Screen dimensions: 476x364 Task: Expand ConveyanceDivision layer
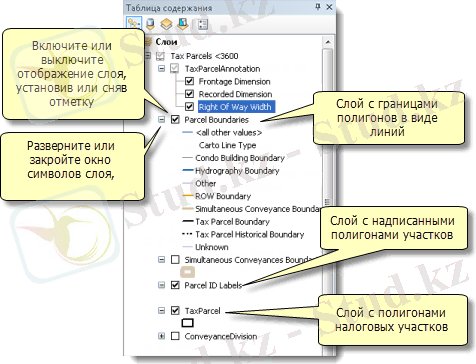tap(162, 336)
